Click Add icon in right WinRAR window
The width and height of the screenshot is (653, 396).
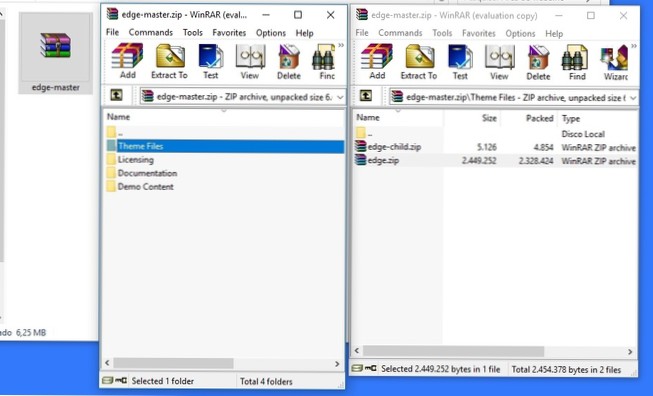point(377,61)
